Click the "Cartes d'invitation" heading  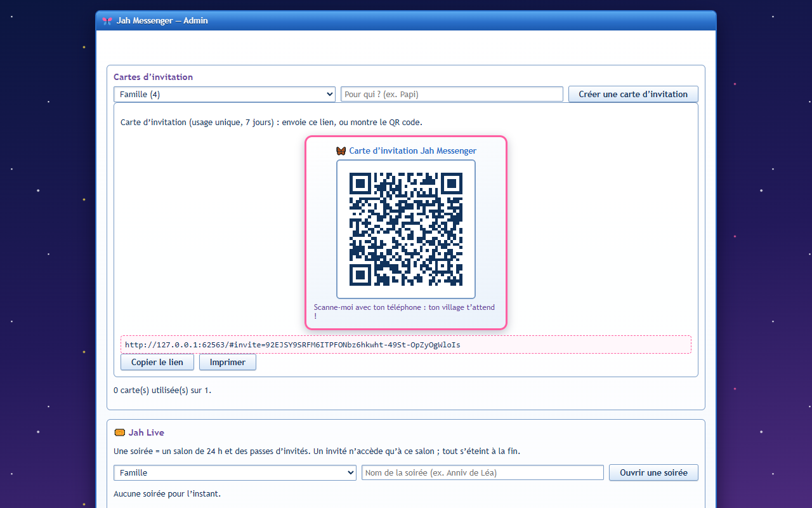tap(153, 77)
